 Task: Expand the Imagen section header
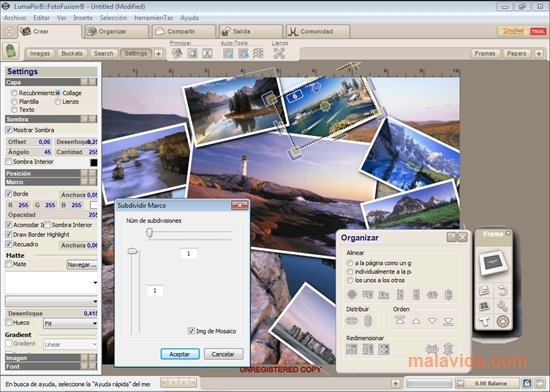[x=51, y=358]
